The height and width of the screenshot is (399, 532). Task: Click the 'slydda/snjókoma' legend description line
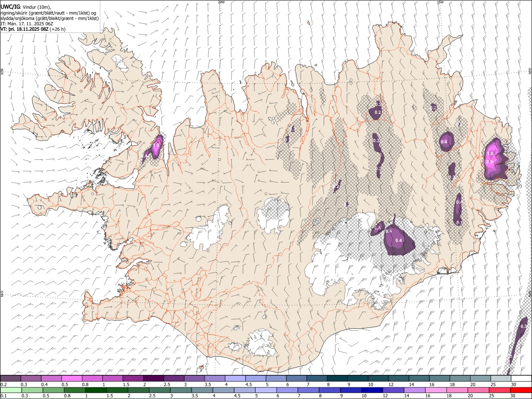tap(49, 18)
